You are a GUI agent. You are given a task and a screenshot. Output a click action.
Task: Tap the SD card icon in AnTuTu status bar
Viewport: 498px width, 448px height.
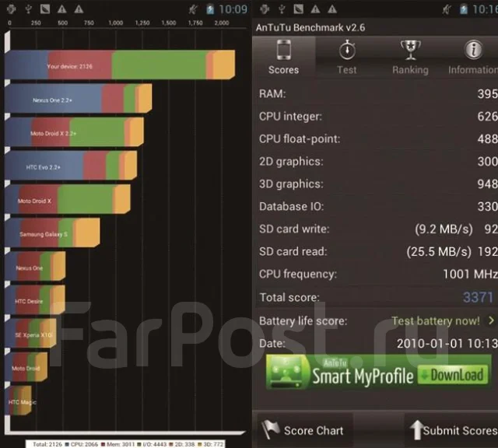[298, 9]
